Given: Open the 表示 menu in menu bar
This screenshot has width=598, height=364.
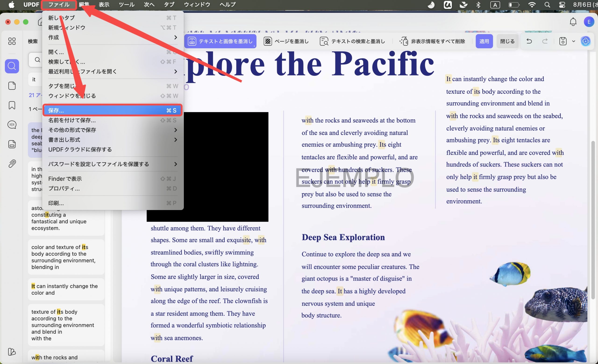Looking at the screenshot, I should [104, 5].
